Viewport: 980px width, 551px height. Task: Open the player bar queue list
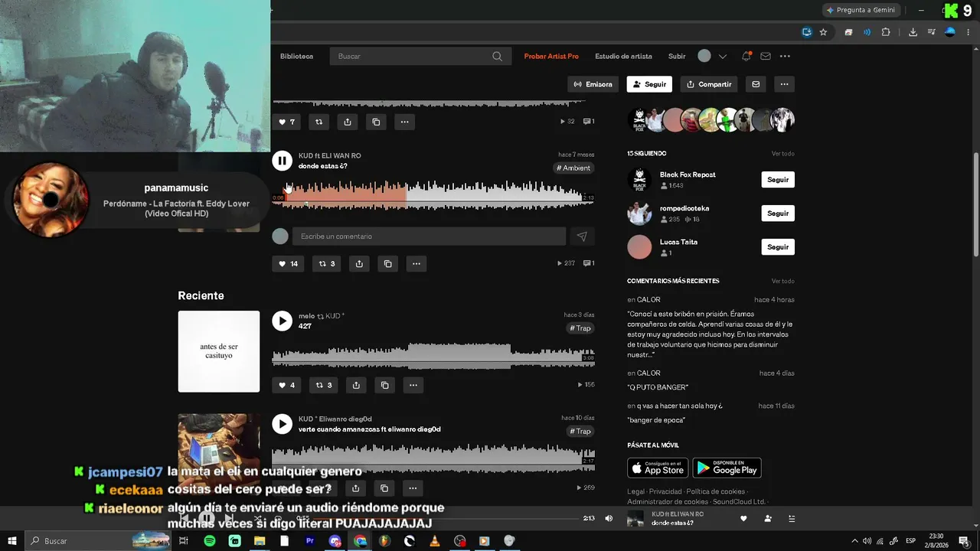point(792,518)
